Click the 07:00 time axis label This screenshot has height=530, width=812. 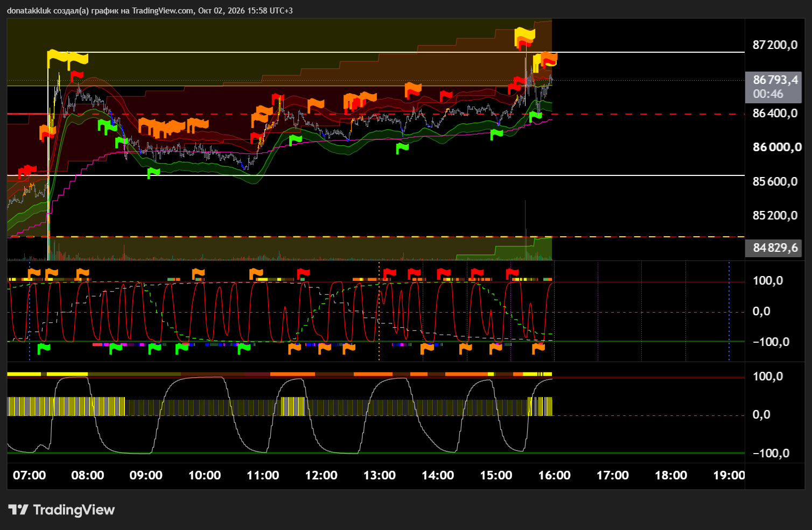(29, 476)
